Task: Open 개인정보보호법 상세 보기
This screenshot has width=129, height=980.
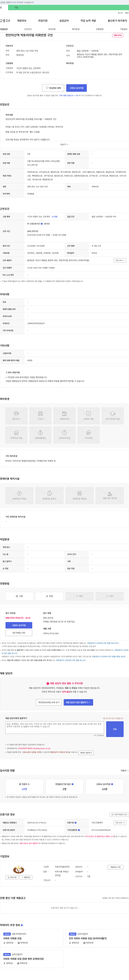Action: 49,702
